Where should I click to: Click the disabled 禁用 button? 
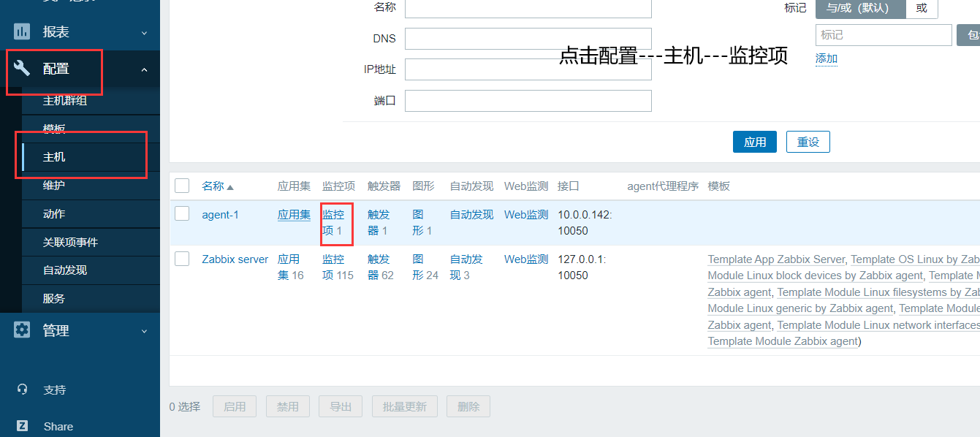click(288, 407)
